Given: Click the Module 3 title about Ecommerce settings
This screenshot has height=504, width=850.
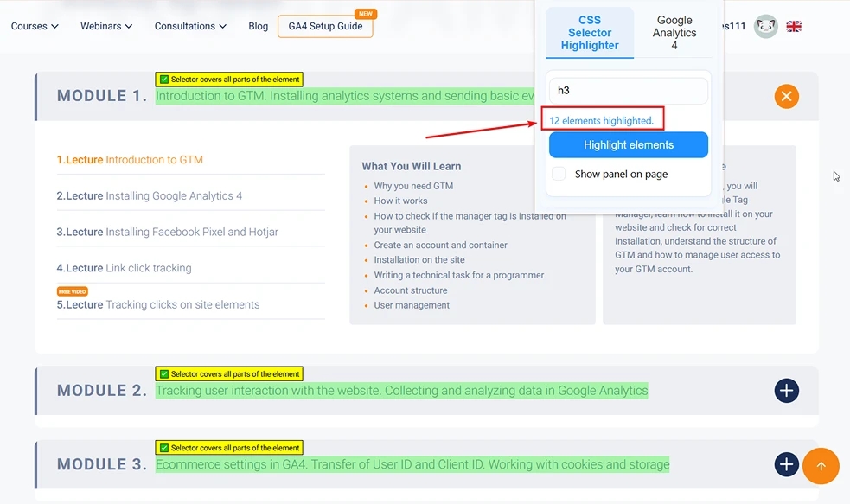Looking at the screenshot, I should [412, 464].
